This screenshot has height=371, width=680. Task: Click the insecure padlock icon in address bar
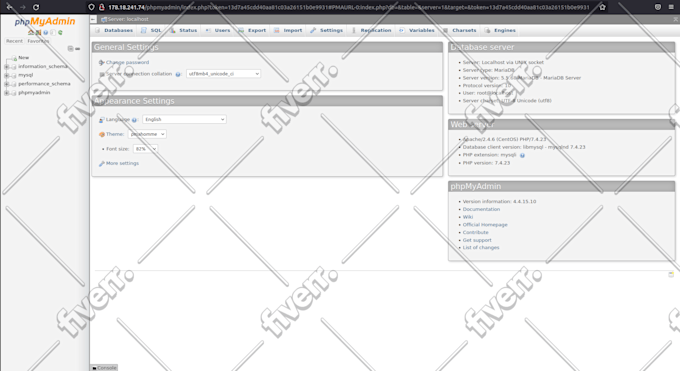point(101,7)
